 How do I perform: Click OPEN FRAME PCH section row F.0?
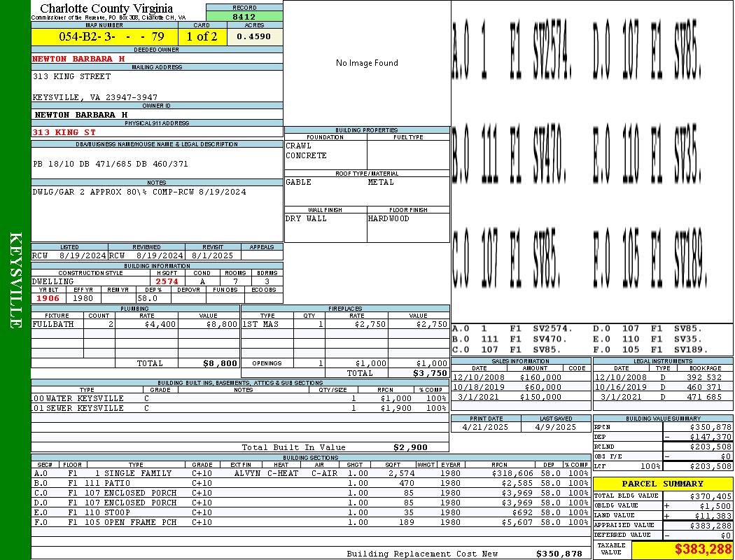click(x=311, y=522)
